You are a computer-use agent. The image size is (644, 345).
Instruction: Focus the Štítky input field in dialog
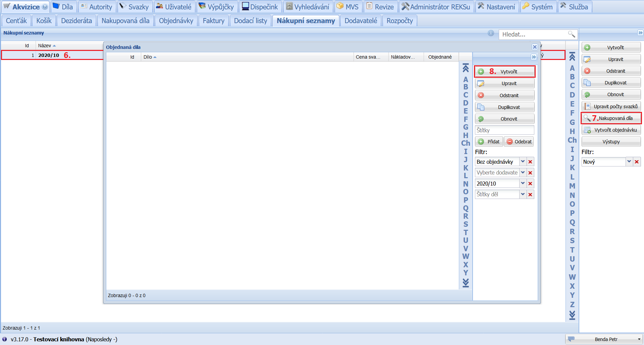[x=504, y=130]
